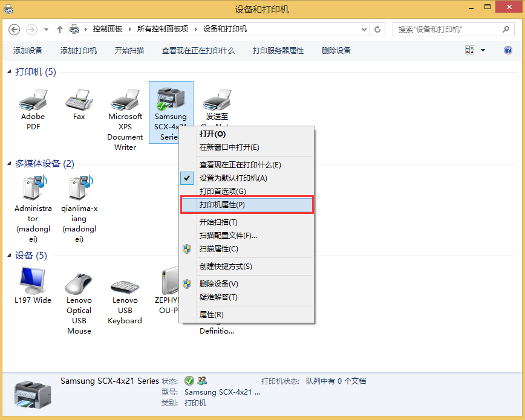Choose 删除设备(V) in context menu
525x420 pixels.
[x=246, y=284]
